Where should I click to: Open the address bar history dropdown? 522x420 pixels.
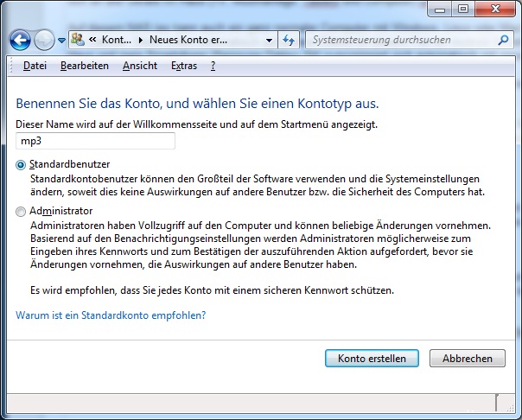pyautogui.click(x=269, y=41)
